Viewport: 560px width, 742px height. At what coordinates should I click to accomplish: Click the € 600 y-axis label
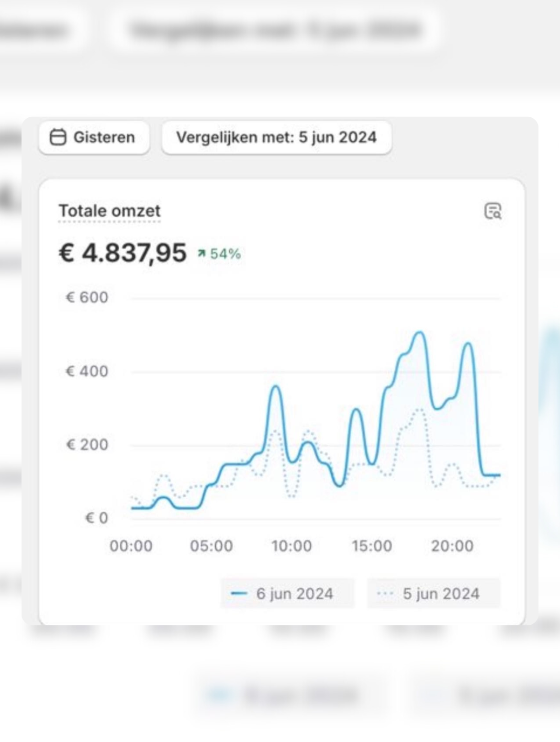(87, 297)
